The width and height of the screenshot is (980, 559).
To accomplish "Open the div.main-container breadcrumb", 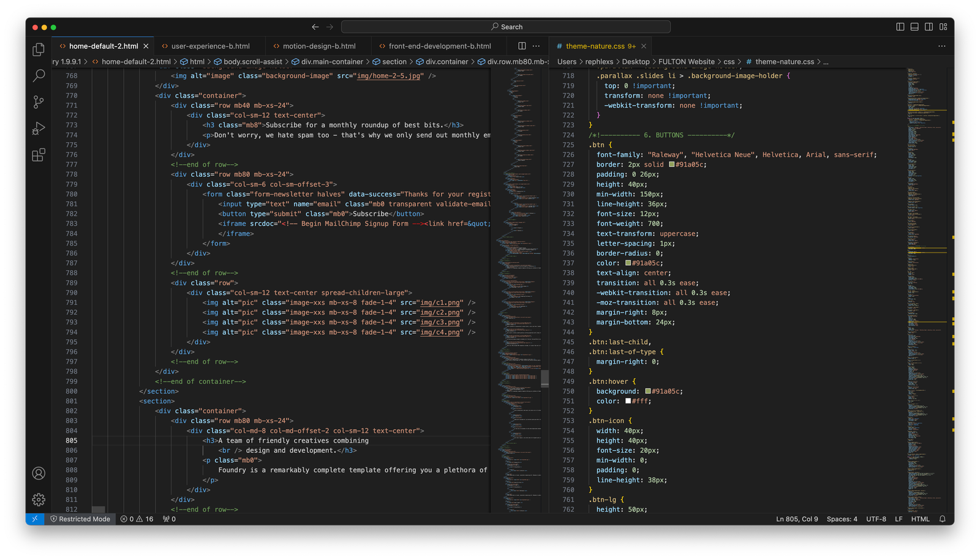I will [x=327, y=61].
